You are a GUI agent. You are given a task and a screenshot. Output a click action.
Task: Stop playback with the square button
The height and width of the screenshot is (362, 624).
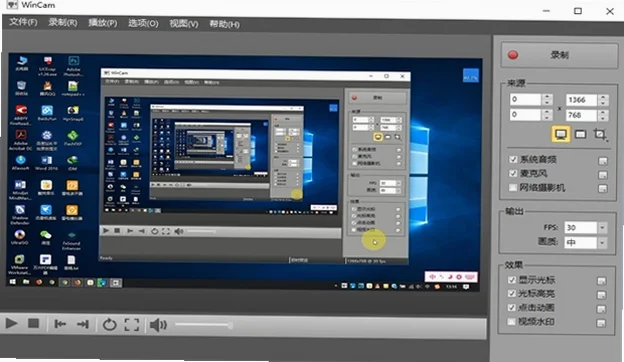[x=33, y=323]
